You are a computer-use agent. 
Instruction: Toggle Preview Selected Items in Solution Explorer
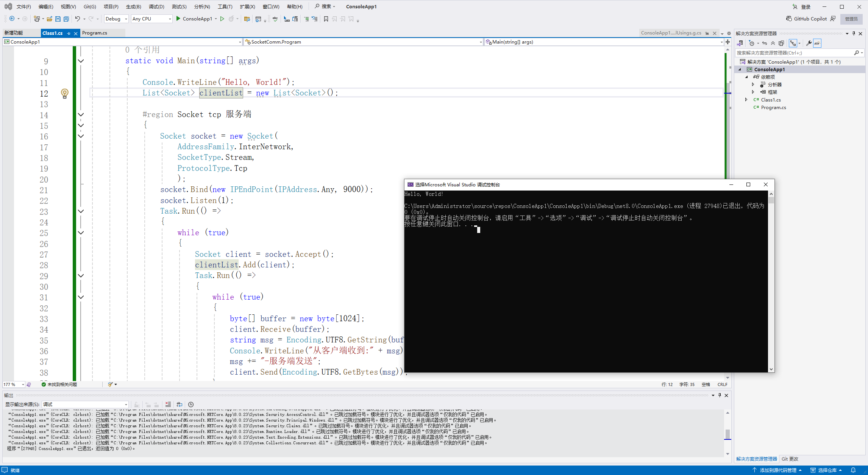817,43
